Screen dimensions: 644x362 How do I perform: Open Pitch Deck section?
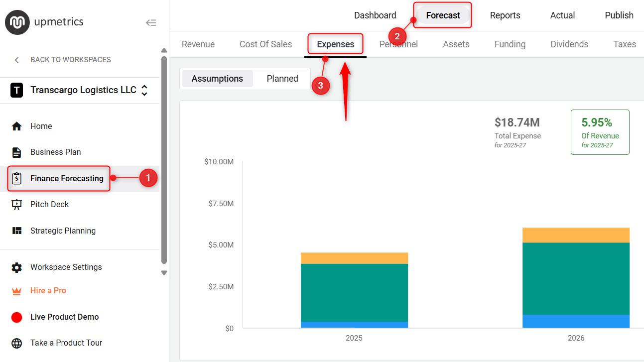tap(50, 204)
